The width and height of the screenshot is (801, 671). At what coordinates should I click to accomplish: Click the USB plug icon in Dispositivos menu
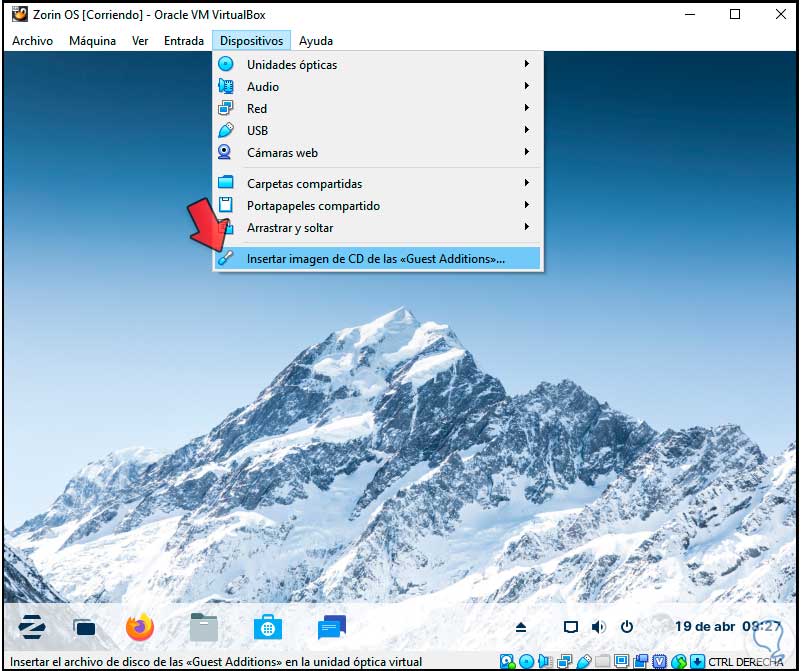(225, 130)
